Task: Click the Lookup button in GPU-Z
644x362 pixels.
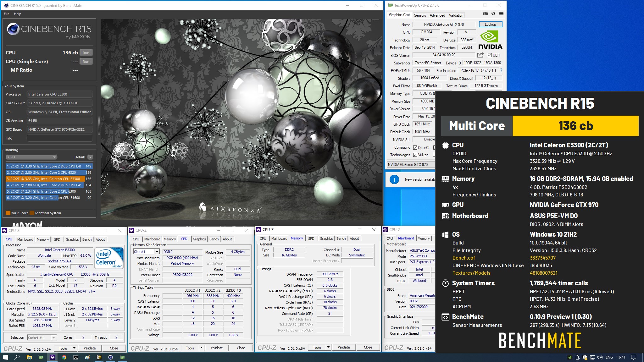Action: pyautogui.click(x=490, y=25)
